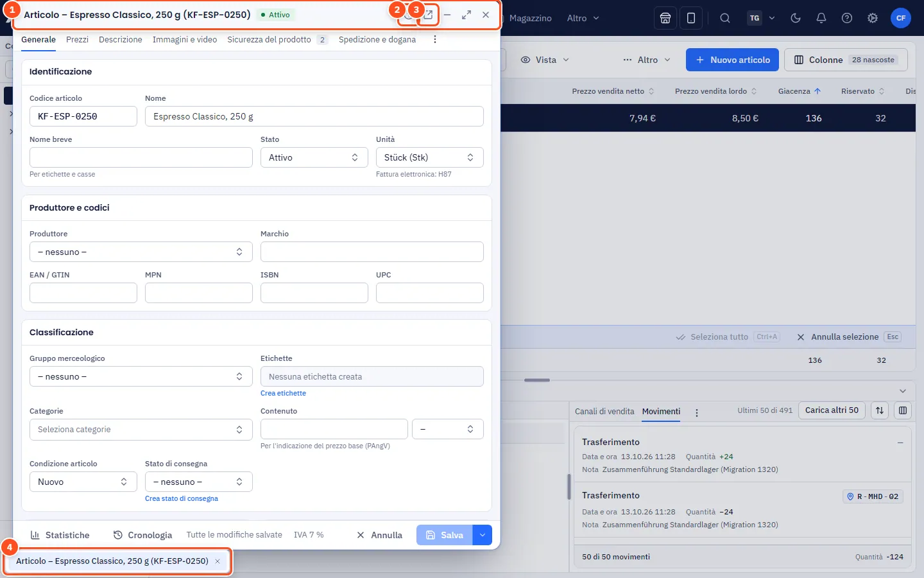Click the search magnifier icon
924x578 pixels.
click(x=725, y=18)
